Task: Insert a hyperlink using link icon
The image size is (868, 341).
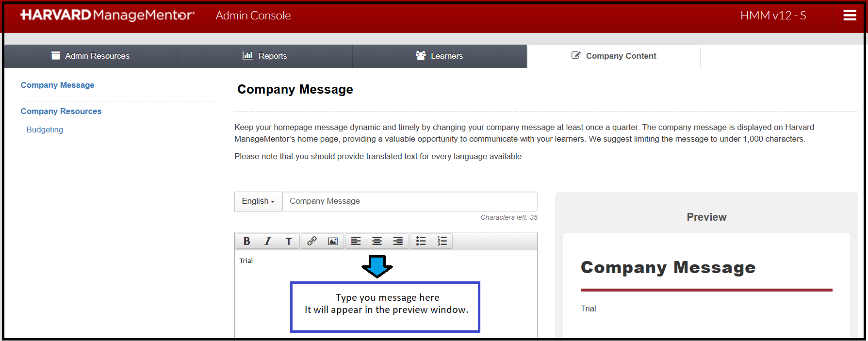Action: click(x=312, y=241)
